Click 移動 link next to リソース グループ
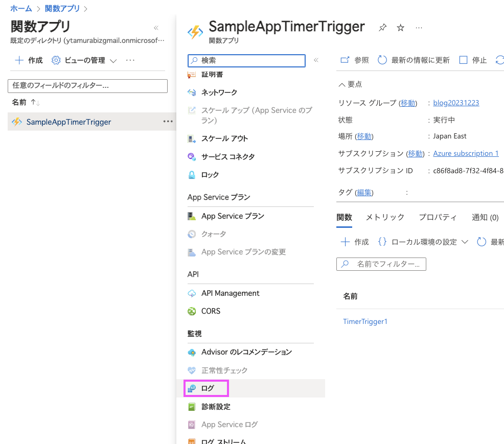 click(408, 103)
